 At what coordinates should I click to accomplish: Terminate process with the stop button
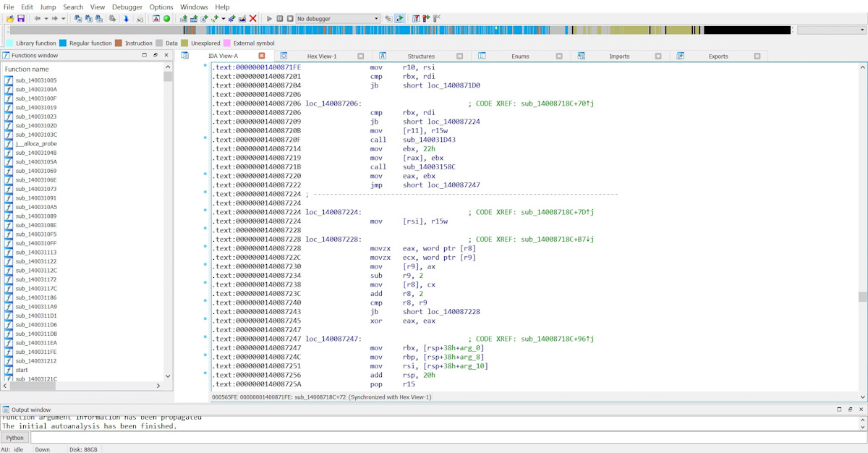[x=290, y=18]
